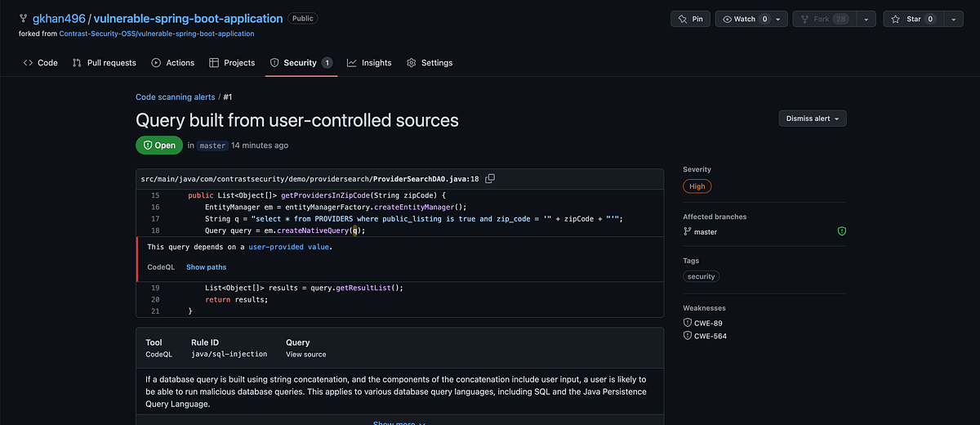The height and width of the screenshot is (425, 980).
Task: Click shield icon next to CWE-564
Action: [687, 336]
